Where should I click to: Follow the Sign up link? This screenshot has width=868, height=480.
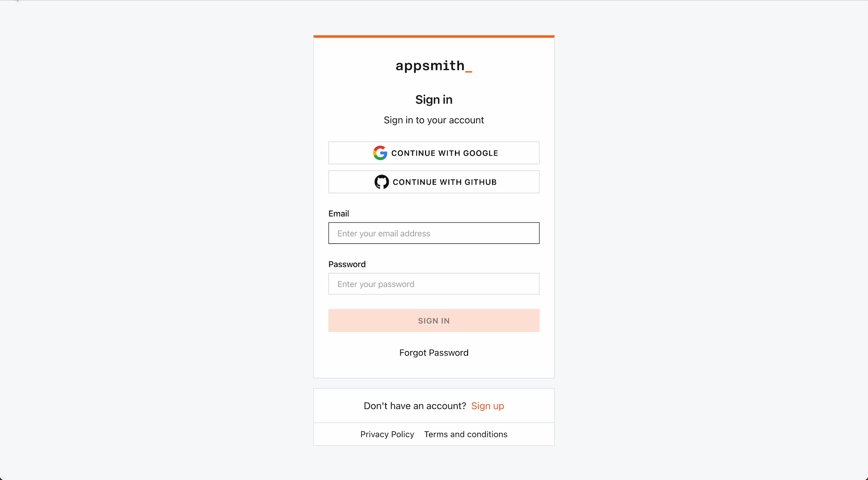click(x=487, y=406)
